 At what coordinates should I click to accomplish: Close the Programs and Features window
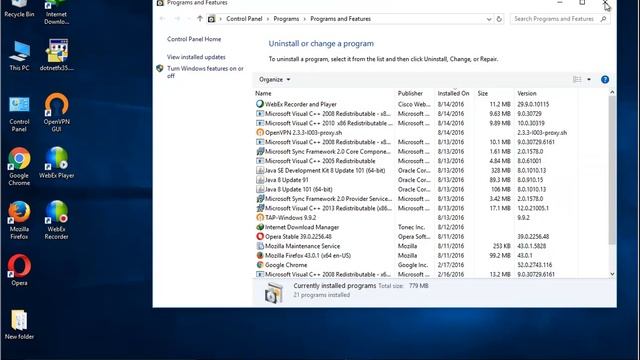click(x=605, y=3)
